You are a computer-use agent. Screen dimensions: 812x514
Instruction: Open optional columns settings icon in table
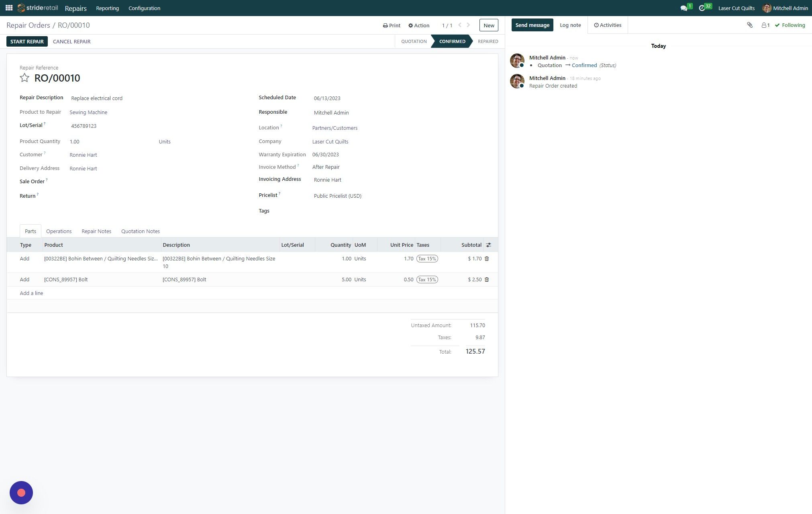pyautogui.click(x=488, y=245)
